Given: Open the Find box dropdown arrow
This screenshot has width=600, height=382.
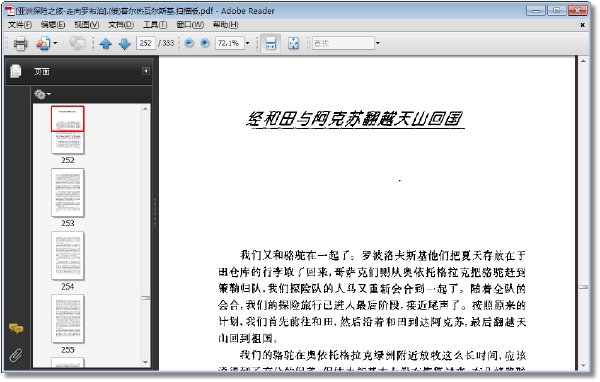Looking at the screenshot, I should 378,43.
